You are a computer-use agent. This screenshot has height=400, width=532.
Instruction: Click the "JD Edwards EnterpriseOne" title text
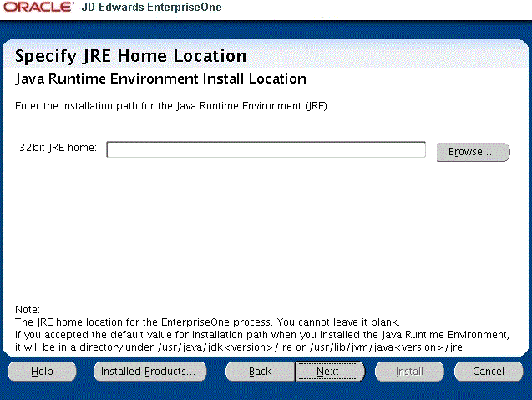[x=152, y=8]
